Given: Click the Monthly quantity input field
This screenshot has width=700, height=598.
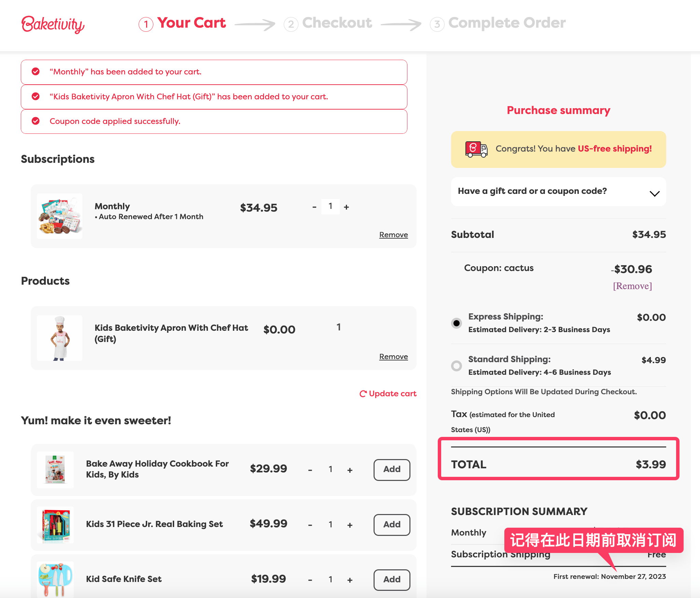Looking at the screenshot, I should pyautogui.click(x=330, y=207).
